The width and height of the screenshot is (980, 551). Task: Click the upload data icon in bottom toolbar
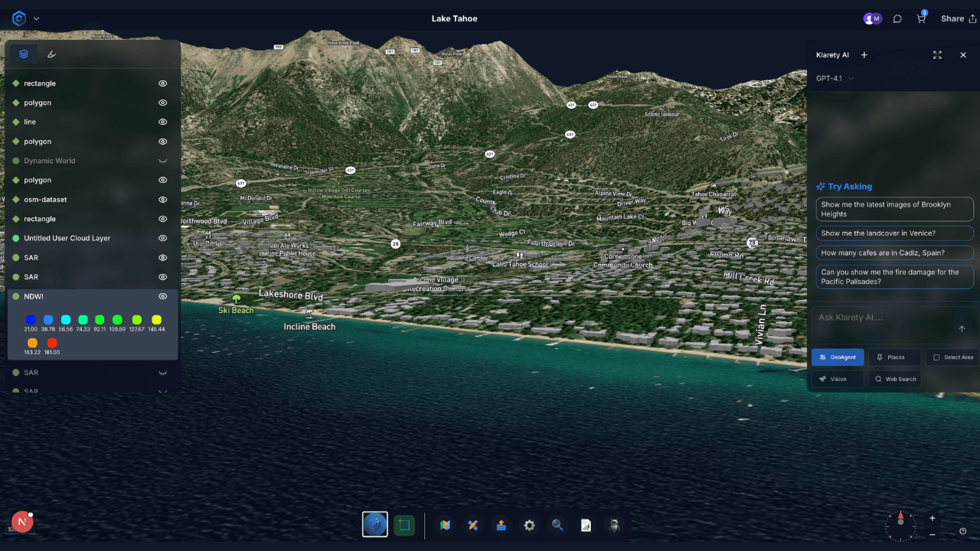coord(501,525)
